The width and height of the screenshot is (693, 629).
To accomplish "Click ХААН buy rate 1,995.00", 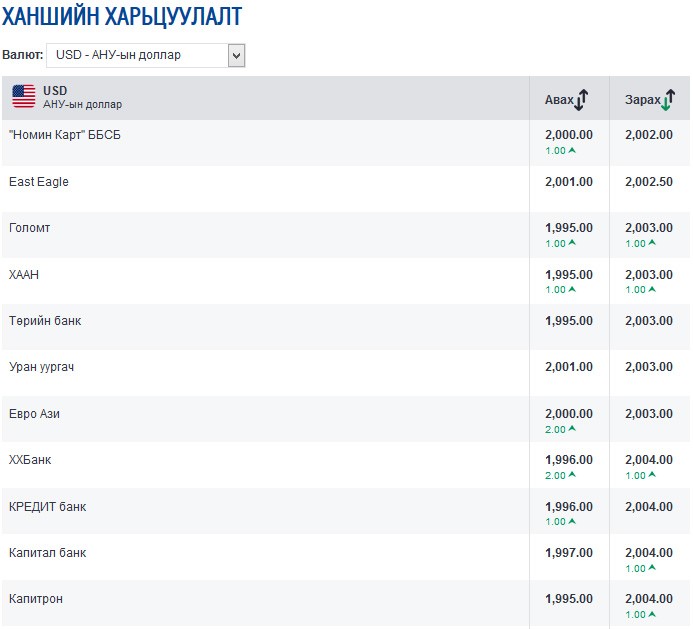I will pos(569,275).
